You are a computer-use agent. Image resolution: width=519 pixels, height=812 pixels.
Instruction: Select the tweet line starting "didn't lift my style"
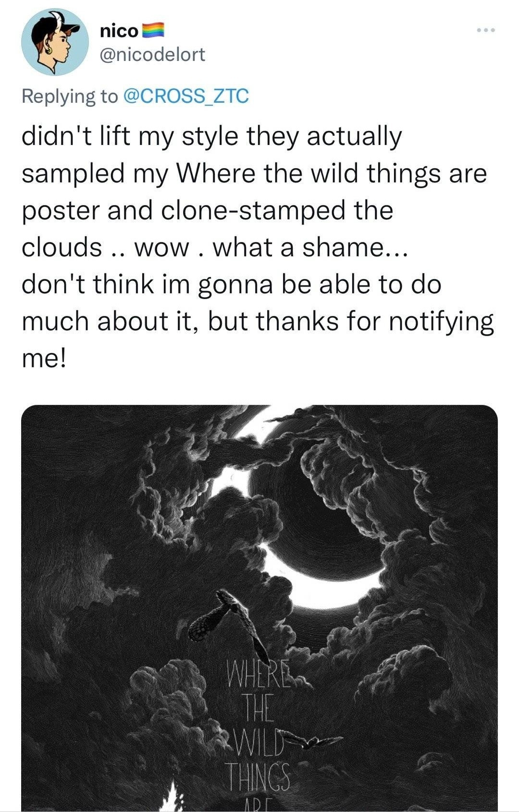pos(211,137)
